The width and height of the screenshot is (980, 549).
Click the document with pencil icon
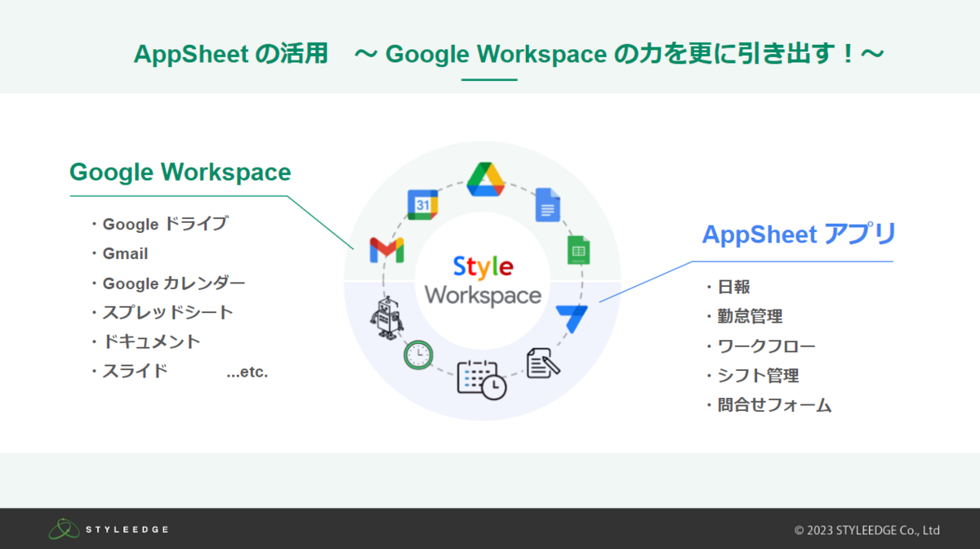pos(543,363)
